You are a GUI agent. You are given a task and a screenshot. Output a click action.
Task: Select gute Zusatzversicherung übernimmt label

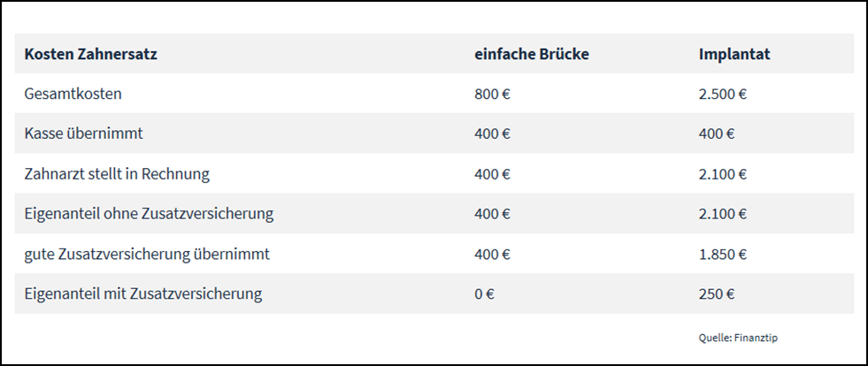[x=147, y=255]
